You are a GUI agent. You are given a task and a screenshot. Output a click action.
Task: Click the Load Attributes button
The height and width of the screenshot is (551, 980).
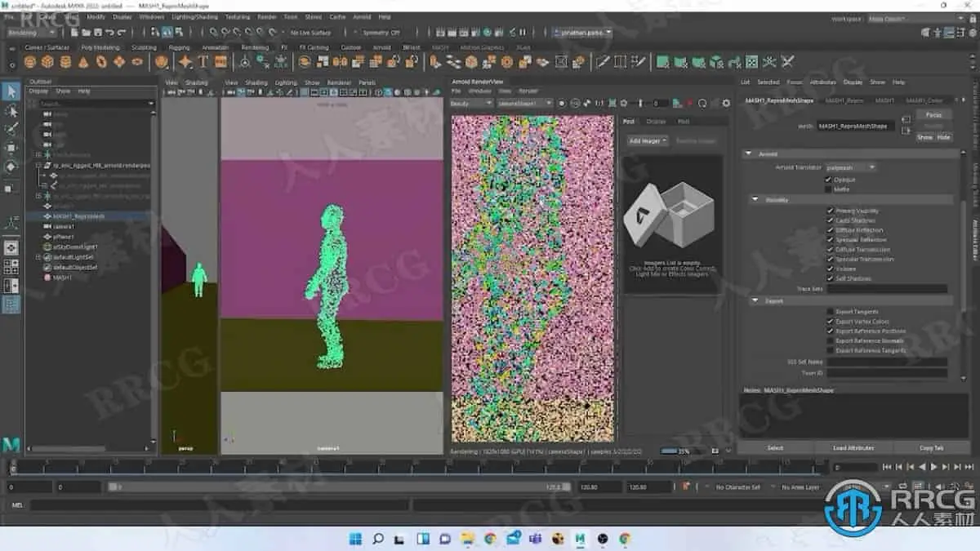[x=853, y=448]
